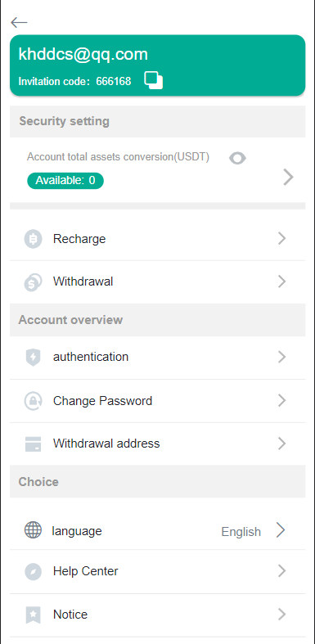Go back using the left arrow

[x=19, y=22]
